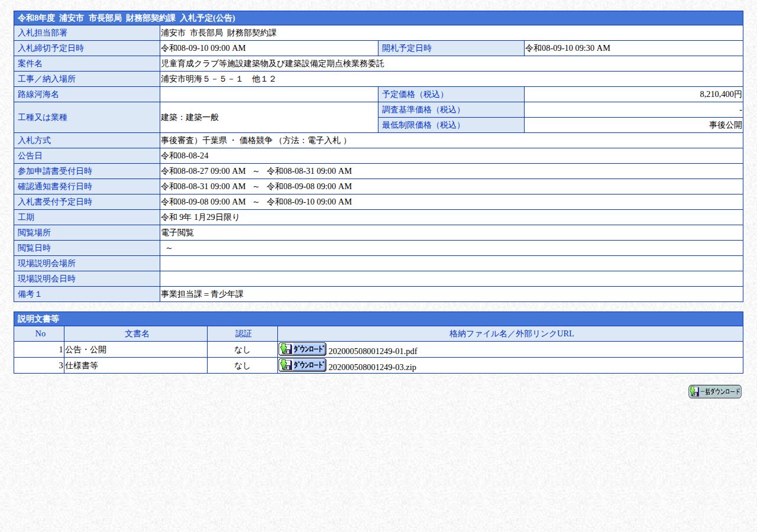
Task: Select file name 202000508001249-03.zip
Action: (372, 367)
